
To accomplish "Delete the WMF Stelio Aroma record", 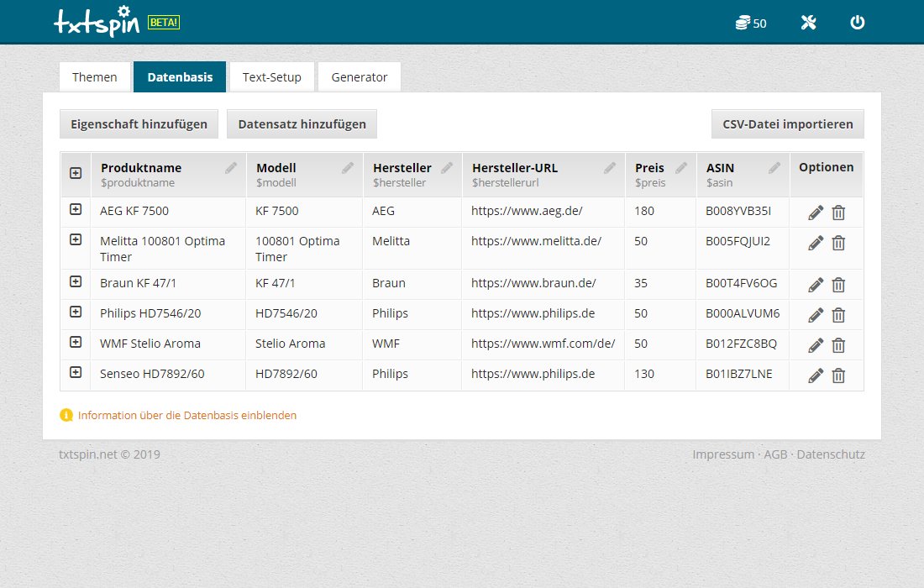I will (x=838, y=345).
